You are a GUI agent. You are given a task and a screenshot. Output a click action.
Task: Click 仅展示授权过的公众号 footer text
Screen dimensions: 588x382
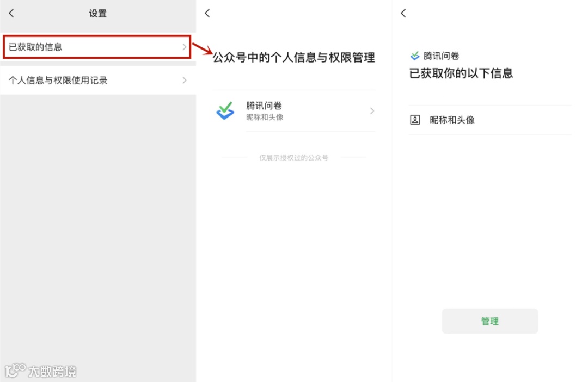293,158
